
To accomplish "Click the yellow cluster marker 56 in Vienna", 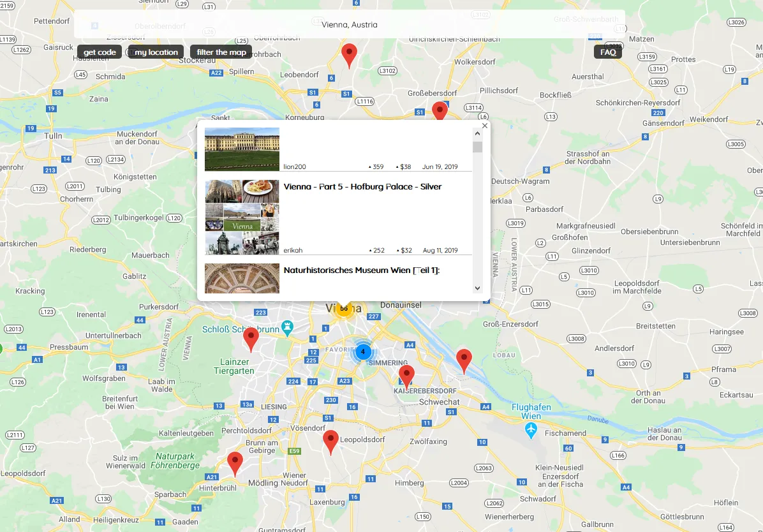I will pos(344,309).
